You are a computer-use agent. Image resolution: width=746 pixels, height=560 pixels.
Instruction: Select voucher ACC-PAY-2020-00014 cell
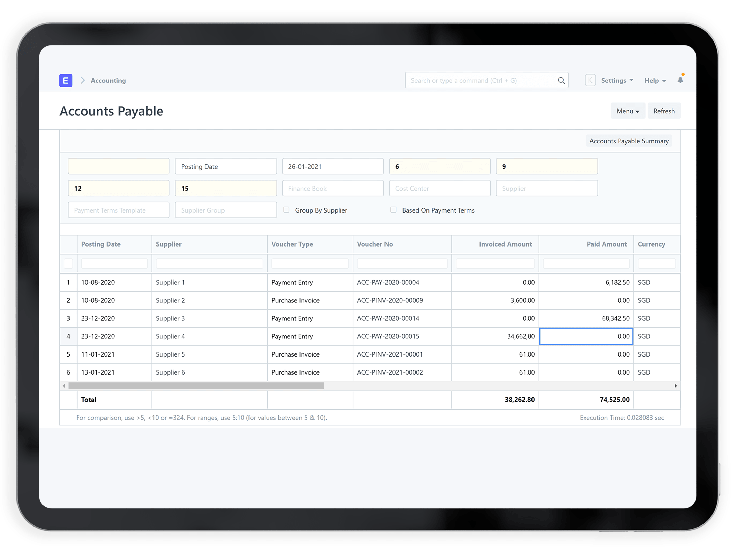(x=402, y=318)
